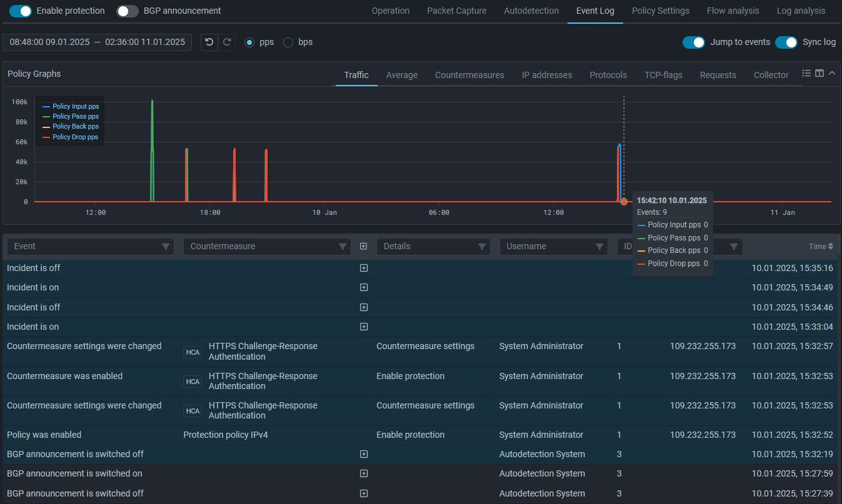
Task: Open the Countermeasure filter dropdown
Action: coord(342,247)
